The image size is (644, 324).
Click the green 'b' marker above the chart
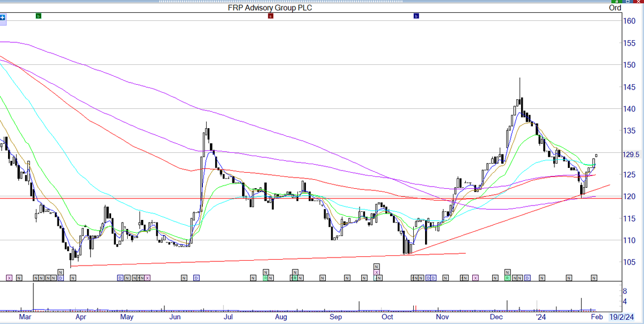[x=38, y=17]
